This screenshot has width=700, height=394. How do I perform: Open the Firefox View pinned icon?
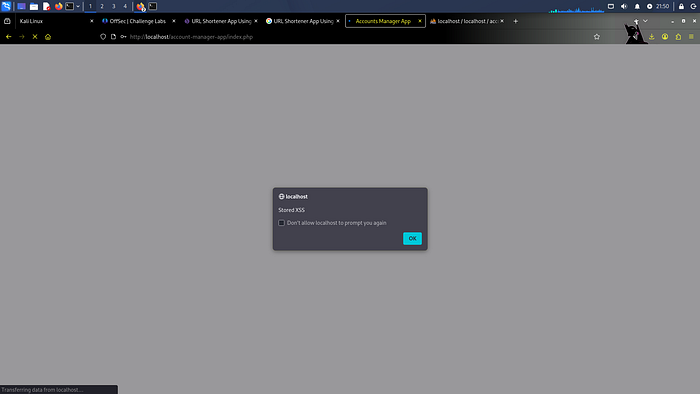click(x=7, y=21)
